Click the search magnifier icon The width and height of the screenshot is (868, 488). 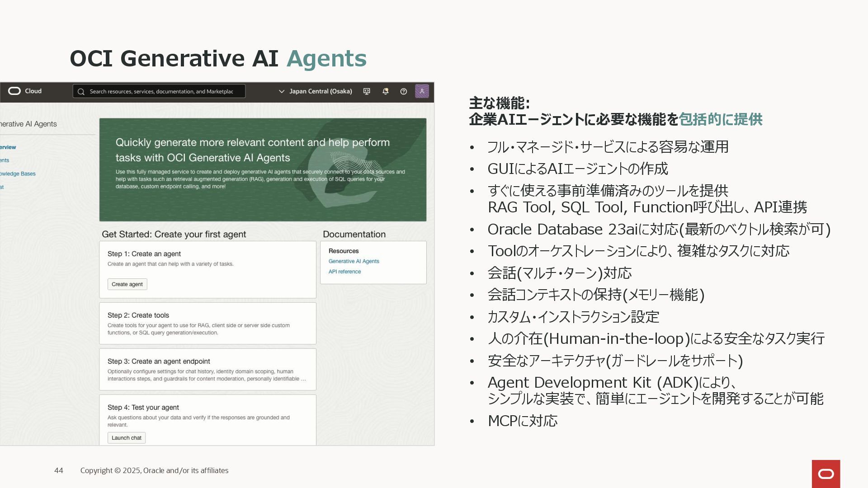tap(81, 92)
